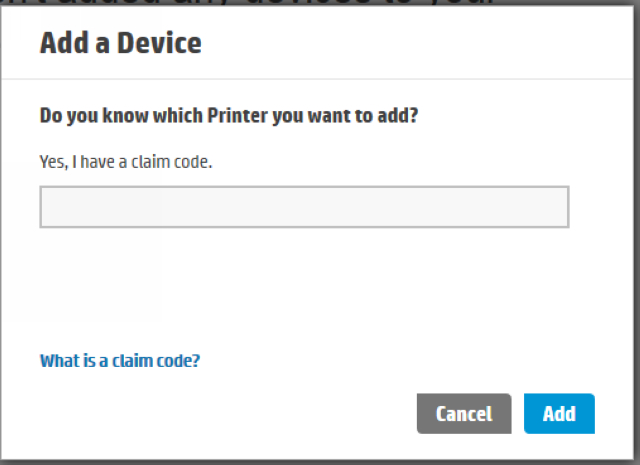640x465 pixels.
Task: Open the "What is a claim code?" link
Action: tap(120, 361)
